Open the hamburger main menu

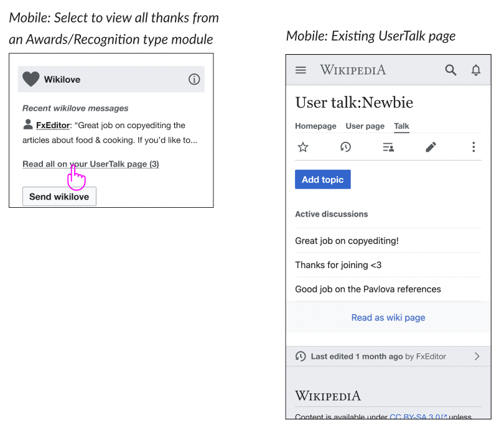pos(301,70)
